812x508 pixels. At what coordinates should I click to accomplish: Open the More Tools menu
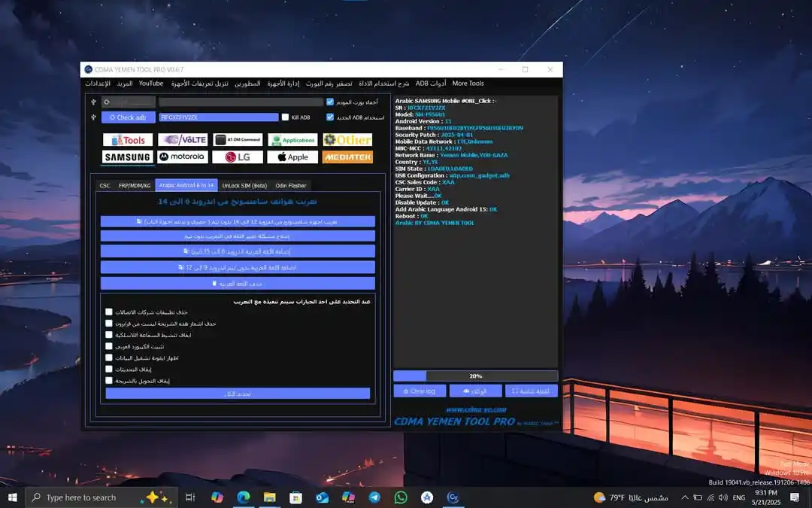(468, 84)
